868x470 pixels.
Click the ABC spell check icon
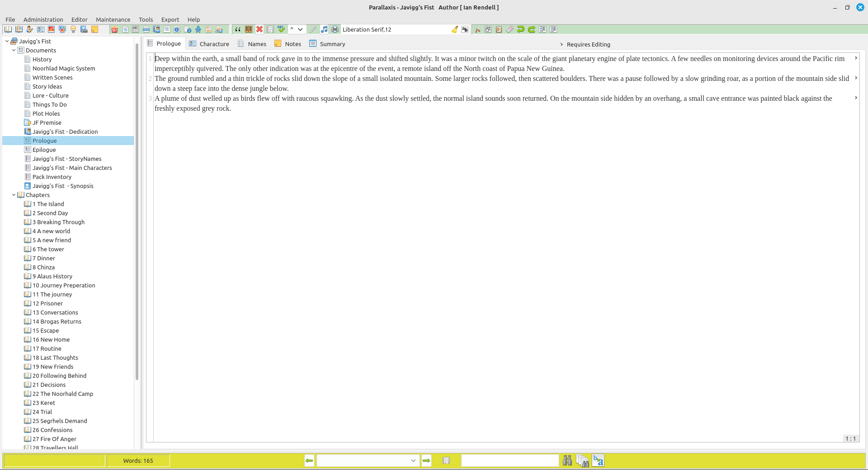pyautogui.click(x=281, y=29)
